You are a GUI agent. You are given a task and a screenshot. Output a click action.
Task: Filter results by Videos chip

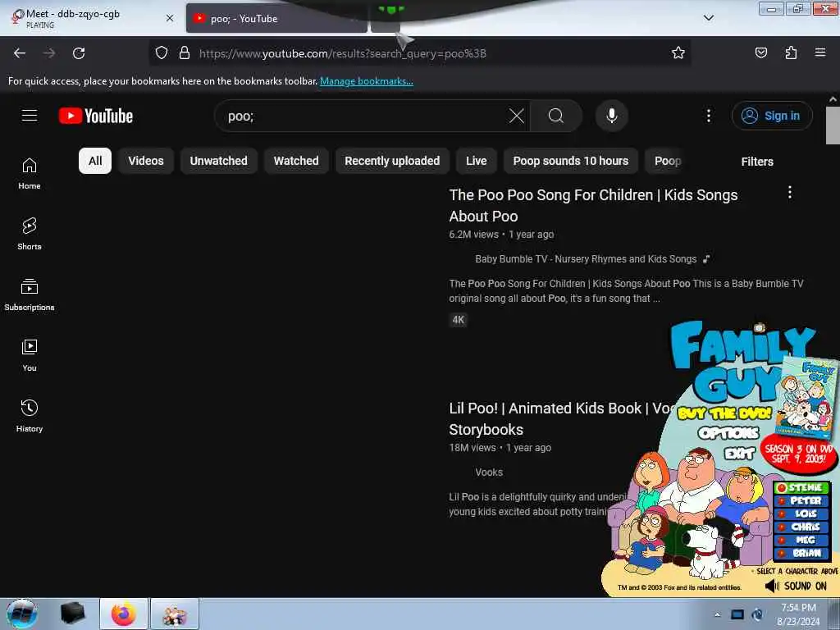(x=146, y=161)
